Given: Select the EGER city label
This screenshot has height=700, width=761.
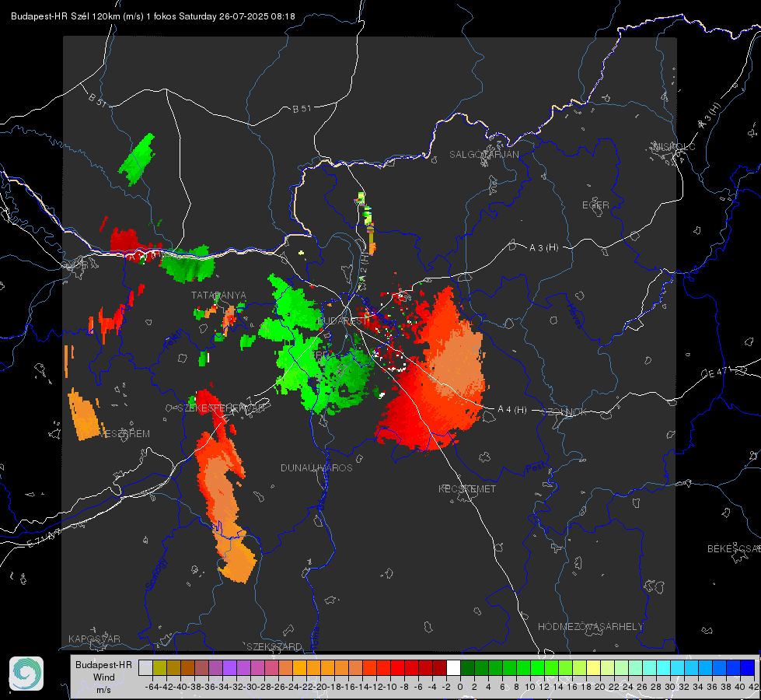Looking at the screenshot, I should 595,205.
